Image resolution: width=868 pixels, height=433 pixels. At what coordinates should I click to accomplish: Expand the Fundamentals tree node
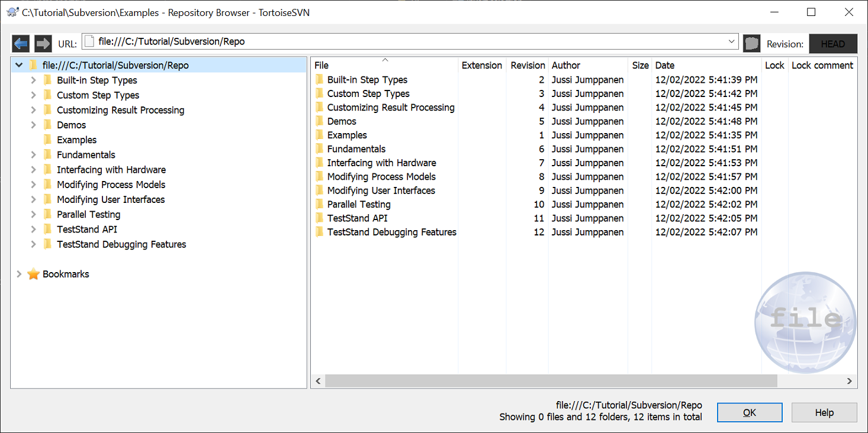click(33, 154)
